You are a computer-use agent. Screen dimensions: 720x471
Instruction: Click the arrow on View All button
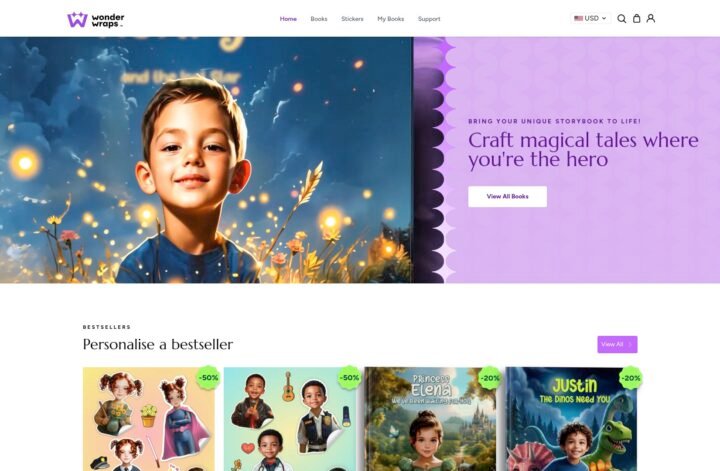[x=630, y=344]
